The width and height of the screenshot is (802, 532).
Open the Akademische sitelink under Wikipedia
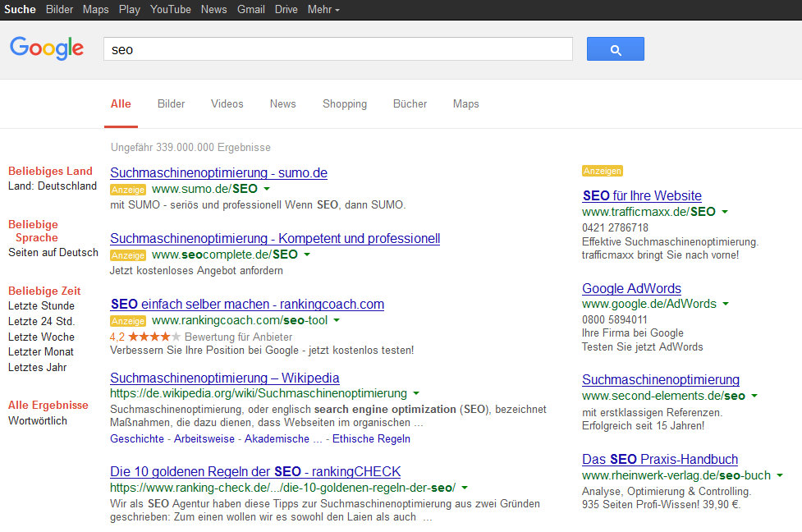(x=277, y=439)
